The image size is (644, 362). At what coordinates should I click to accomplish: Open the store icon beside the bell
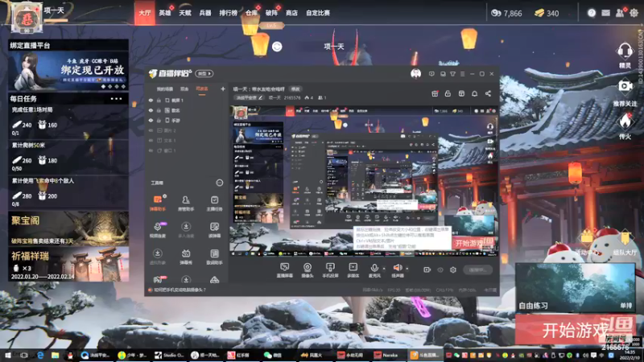[461, 93]
